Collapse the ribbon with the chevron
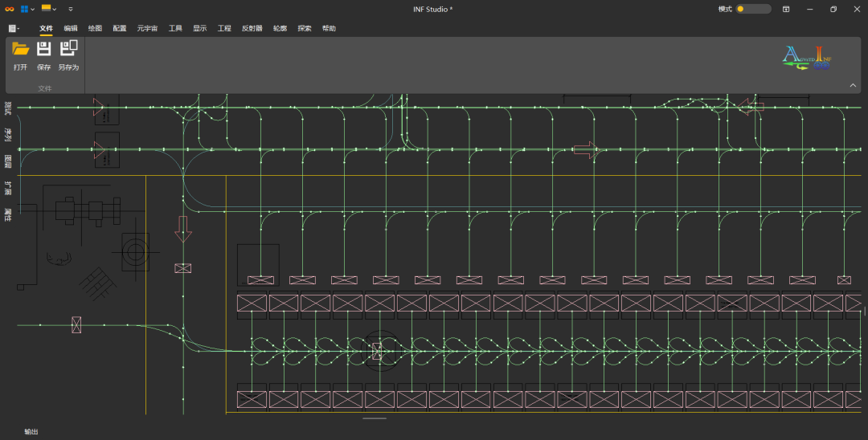 click(853, 85)
